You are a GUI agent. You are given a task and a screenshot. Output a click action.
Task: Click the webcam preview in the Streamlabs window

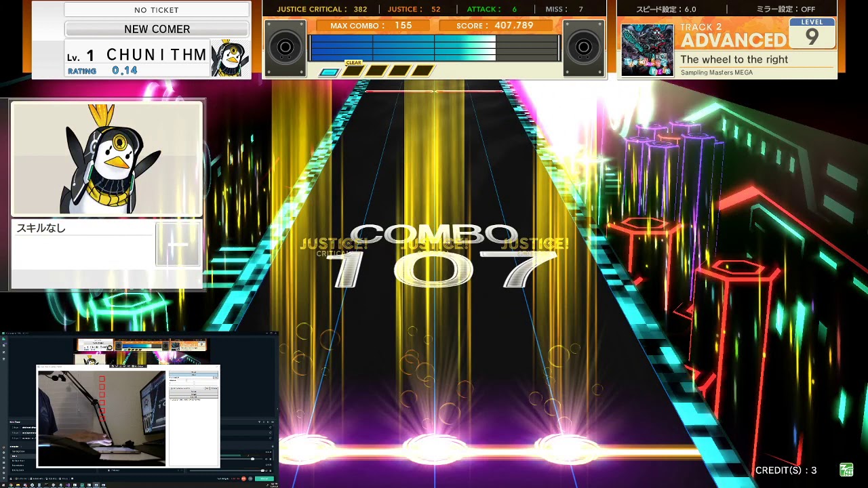coord(102,418)
